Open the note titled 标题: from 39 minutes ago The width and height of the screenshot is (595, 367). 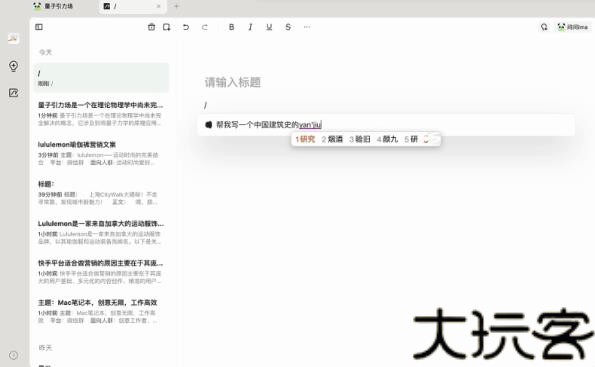pos(101,192)
